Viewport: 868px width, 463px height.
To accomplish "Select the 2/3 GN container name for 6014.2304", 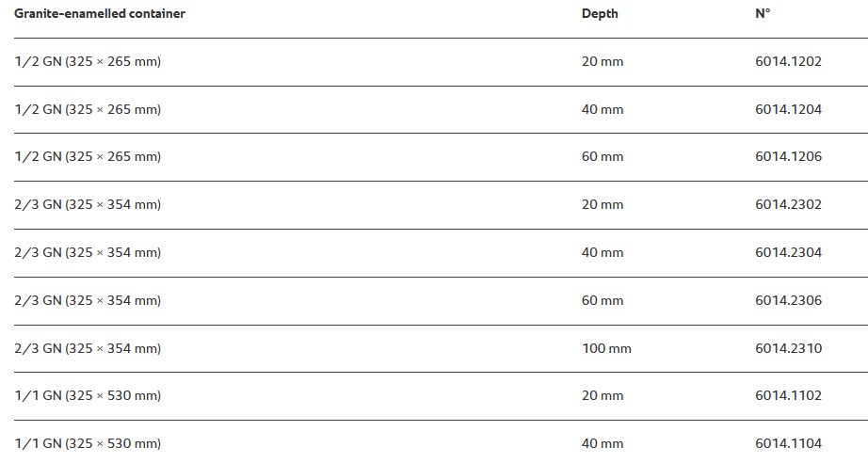I will pos(88,252).
